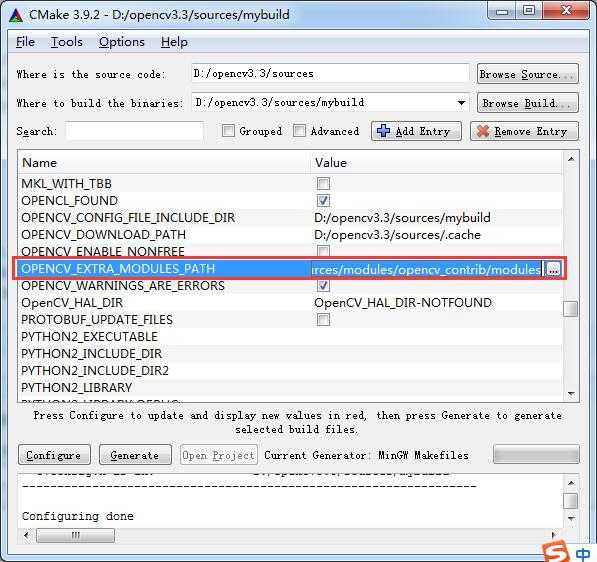Click the cache list vertical scrollbar thumb
This screenshot has height=562, width=597.
click(x=570, y=308)
